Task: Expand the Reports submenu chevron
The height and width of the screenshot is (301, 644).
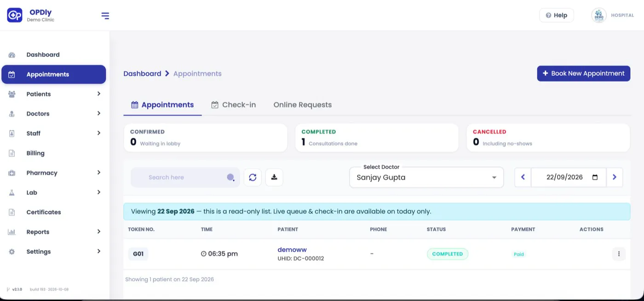Action: (x=99, y=232)
